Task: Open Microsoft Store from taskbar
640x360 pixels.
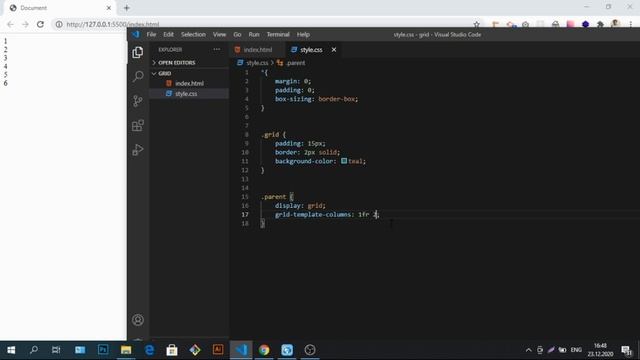Action: pos(172,350)
